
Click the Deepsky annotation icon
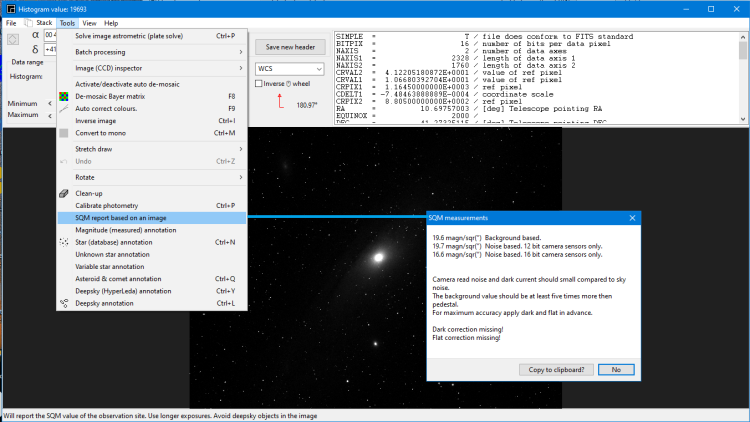tap(64, 303)
